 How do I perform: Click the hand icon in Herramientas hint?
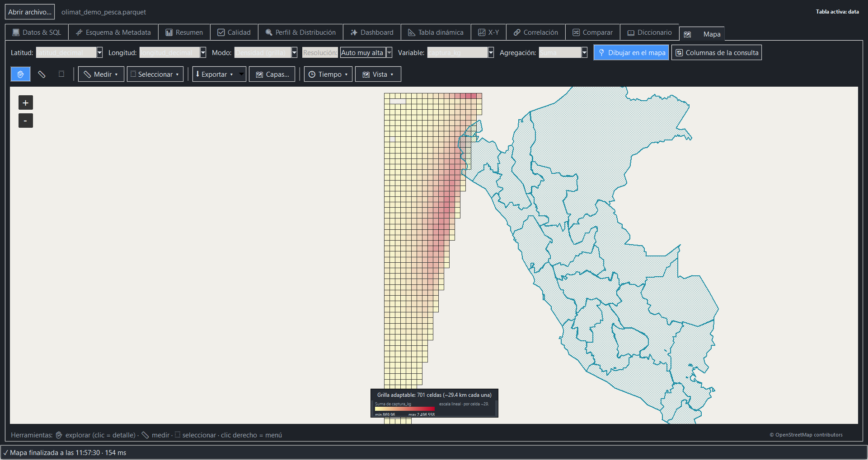59,435
